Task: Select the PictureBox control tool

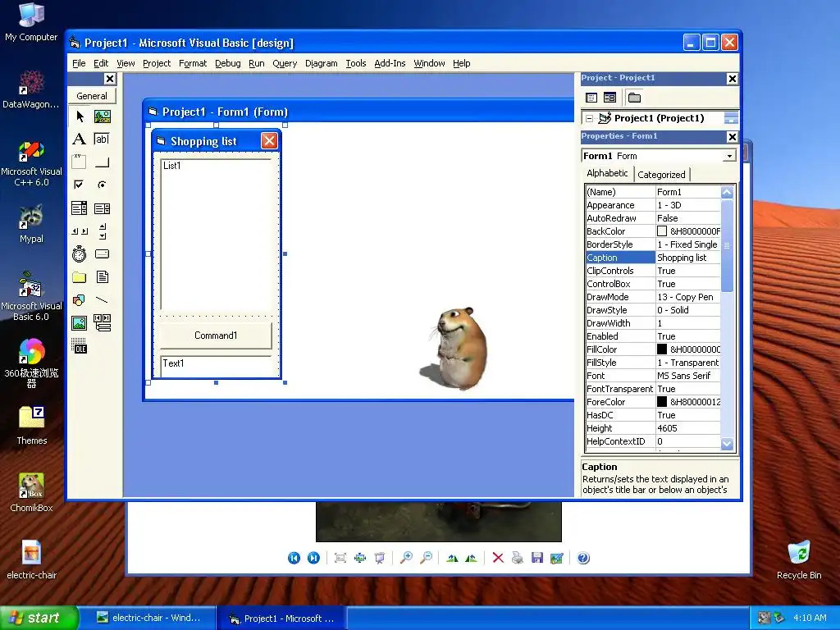Action: 102,116
